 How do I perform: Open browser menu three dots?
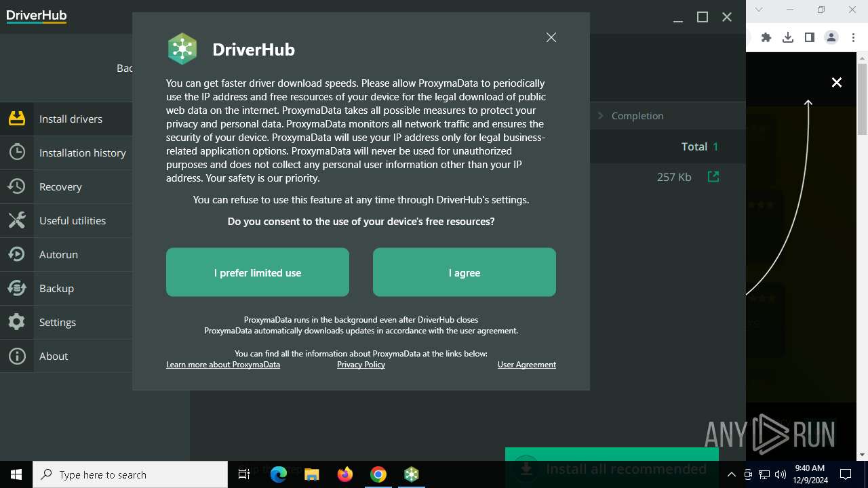pos(854,37)
